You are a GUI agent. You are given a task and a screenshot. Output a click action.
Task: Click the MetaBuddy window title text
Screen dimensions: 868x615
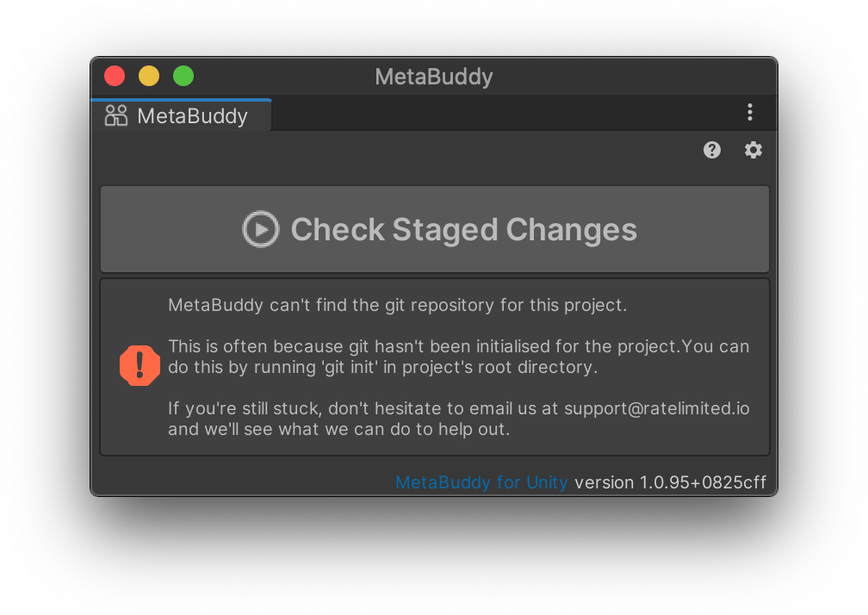click(x=434, y=77)
